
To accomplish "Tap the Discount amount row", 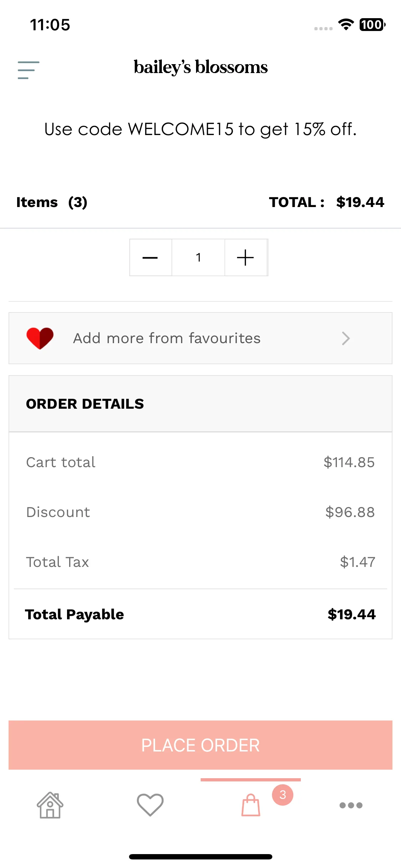I will (200, 512).
